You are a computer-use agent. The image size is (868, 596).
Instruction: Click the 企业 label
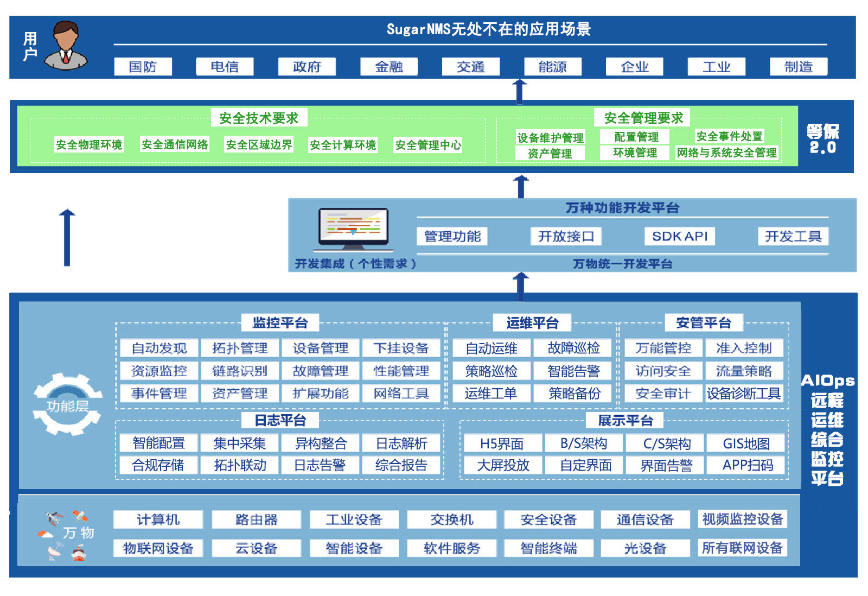[x=635, y=67]
